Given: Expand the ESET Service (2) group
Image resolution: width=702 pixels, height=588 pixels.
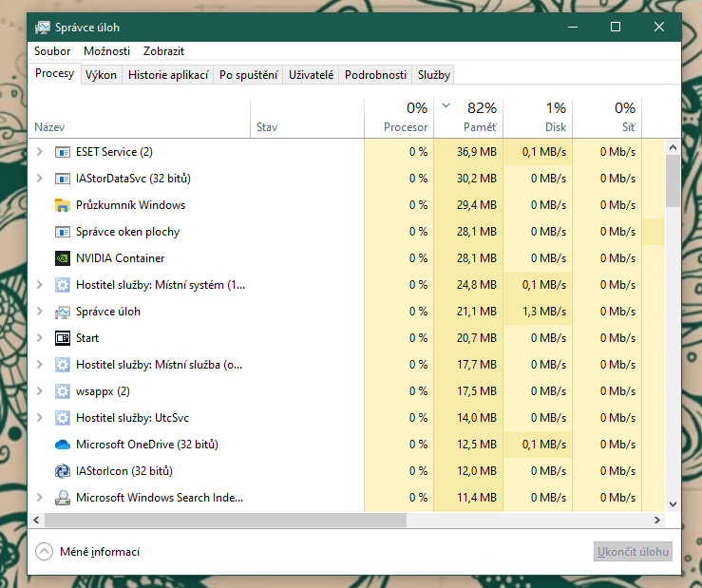Looking at the screenshot, I should click(39, 152).
